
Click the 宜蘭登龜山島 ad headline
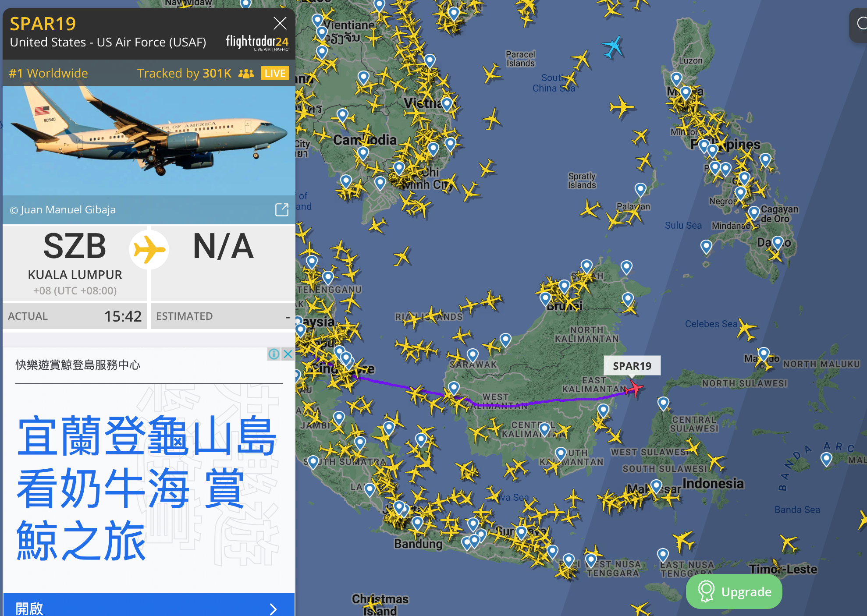coord(146,436)
